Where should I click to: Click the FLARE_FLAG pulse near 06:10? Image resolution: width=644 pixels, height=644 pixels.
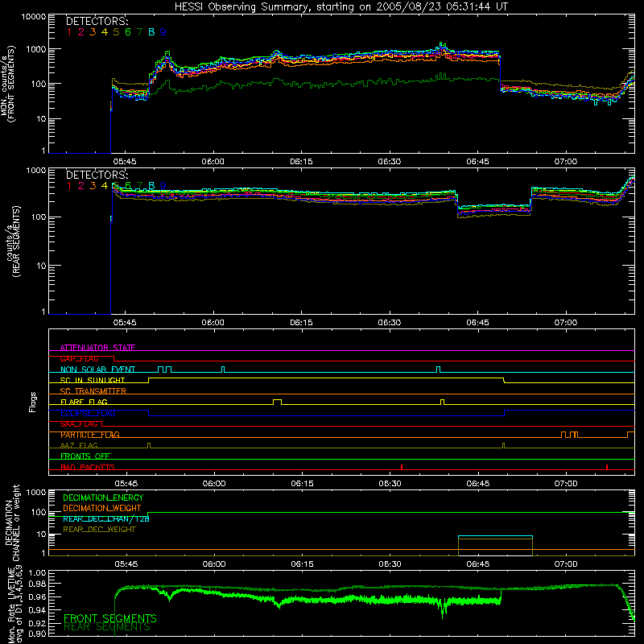(x=277, y=402)
